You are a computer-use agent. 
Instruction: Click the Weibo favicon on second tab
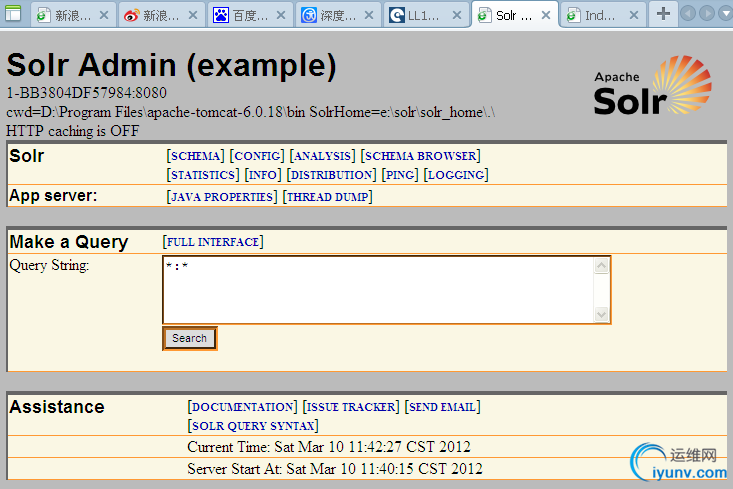(132, 15)
